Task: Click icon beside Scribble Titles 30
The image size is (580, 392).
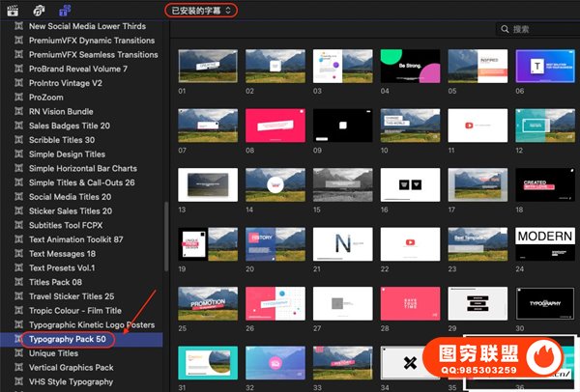Action: pyautogui.click(x=20, y=139)
